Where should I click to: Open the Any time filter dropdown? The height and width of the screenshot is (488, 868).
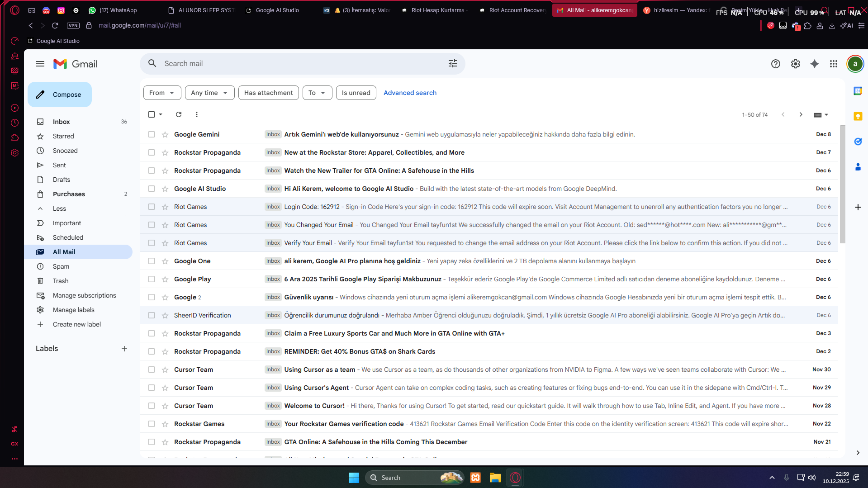[209, 93]
